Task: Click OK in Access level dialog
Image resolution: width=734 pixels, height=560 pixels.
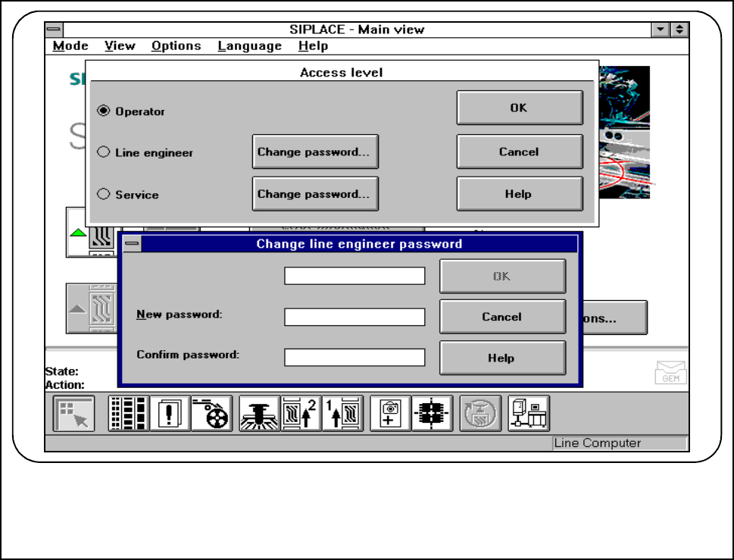Action: 520,108
